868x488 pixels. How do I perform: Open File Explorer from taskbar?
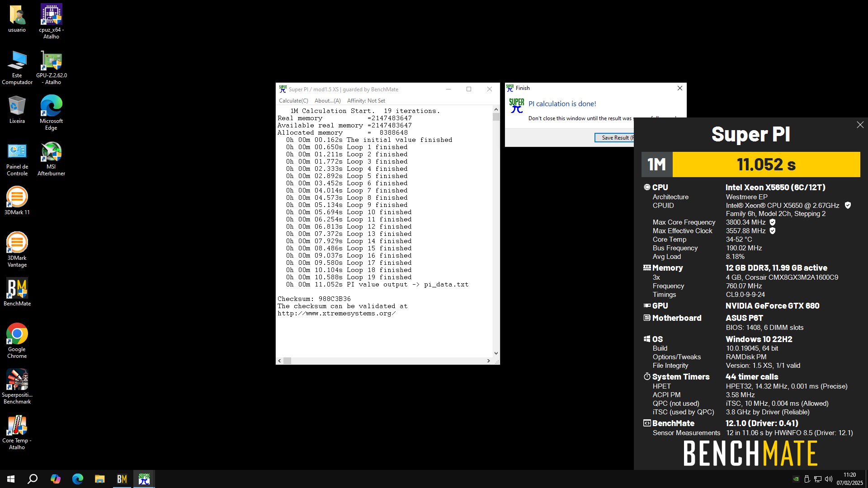99,479
